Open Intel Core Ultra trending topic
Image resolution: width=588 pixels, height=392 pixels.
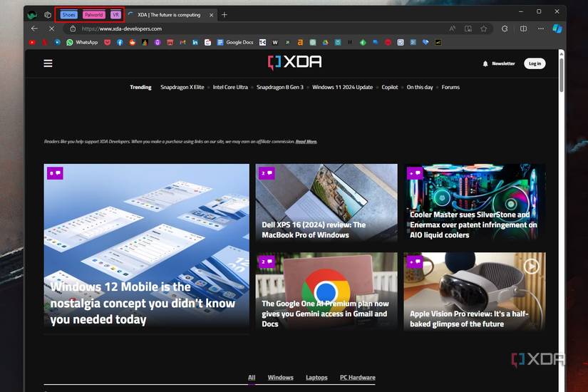(x=230, y=87)
